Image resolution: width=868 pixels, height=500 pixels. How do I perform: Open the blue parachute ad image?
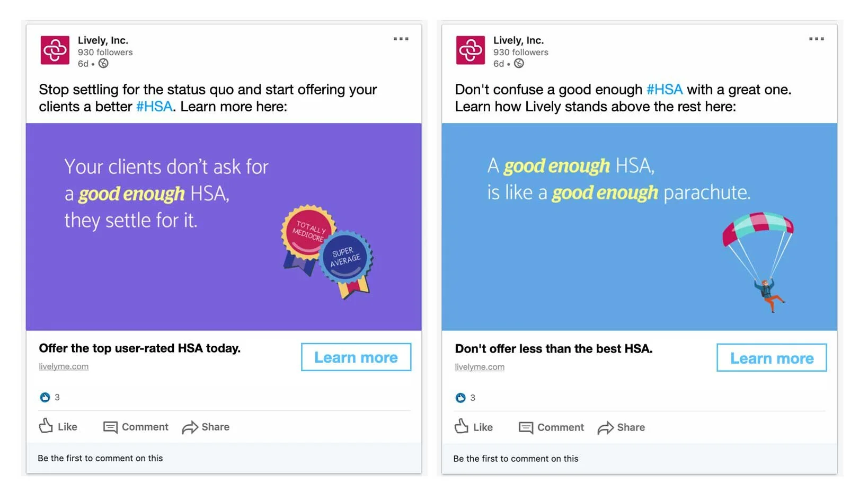coord(639,227)
